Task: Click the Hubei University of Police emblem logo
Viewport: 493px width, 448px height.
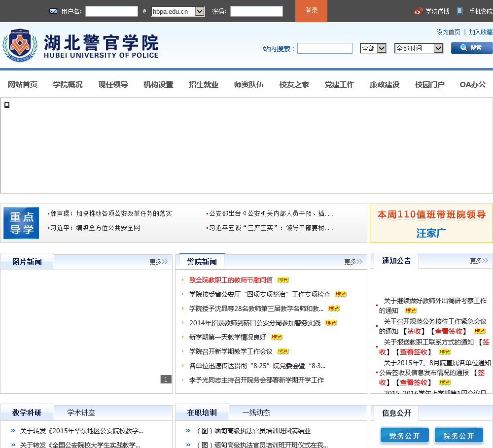Action: click(20, 45)
